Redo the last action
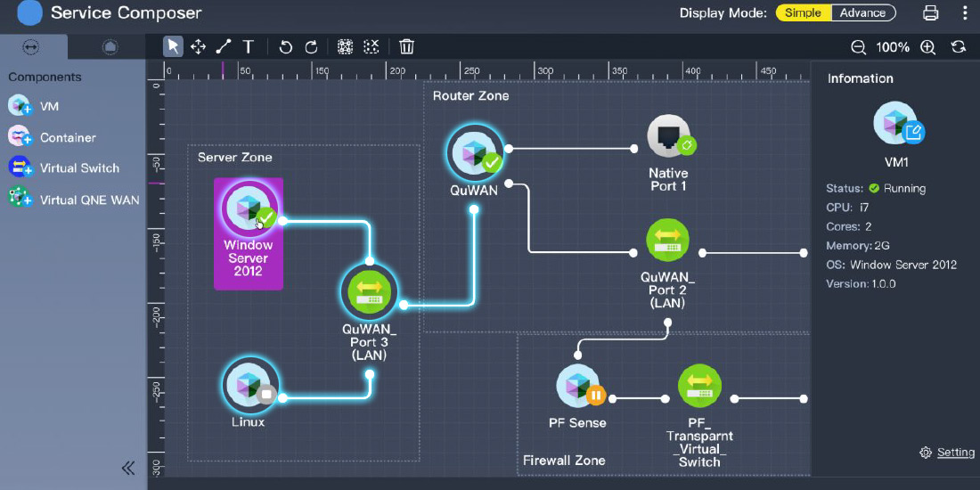 coord(311,46)
